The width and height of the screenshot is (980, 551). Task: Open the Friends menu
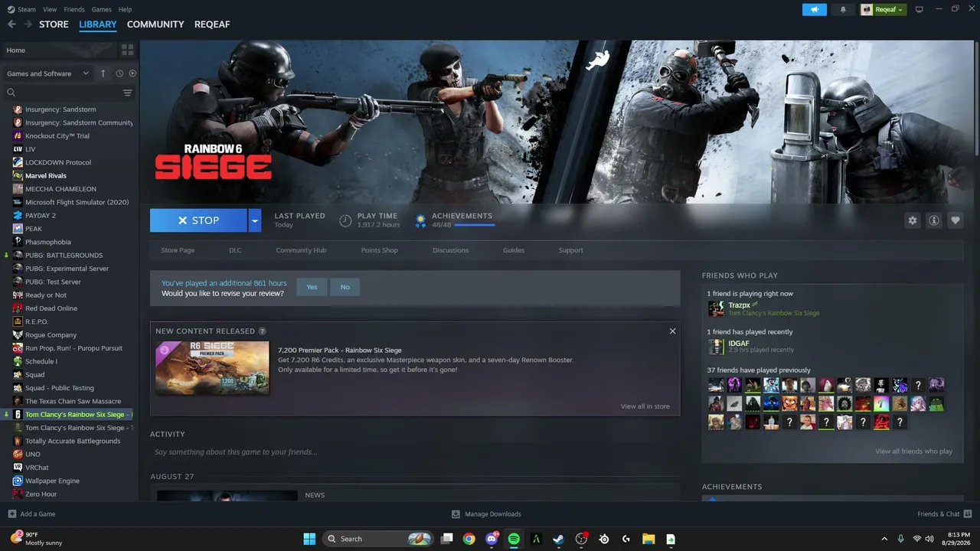tap(74, 9)
